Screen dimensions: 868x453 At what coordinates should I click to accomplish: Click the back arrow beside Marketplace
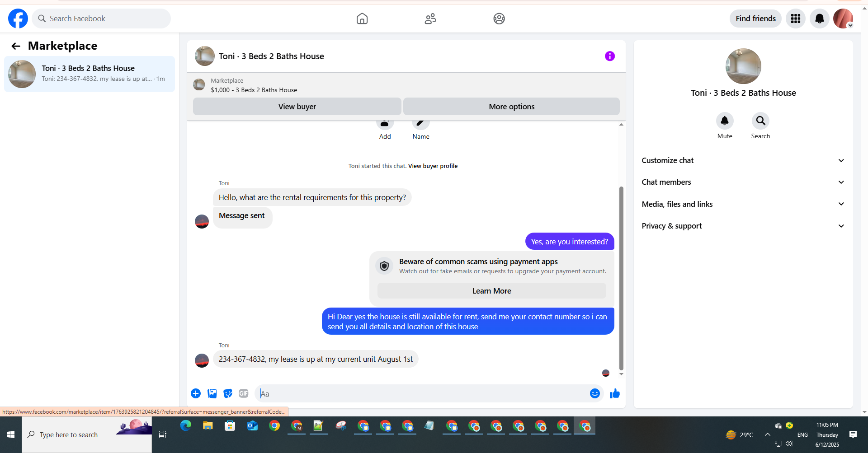pyautogui.click(x=16, y=46)
